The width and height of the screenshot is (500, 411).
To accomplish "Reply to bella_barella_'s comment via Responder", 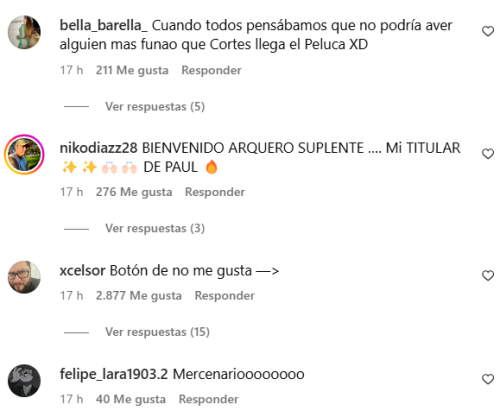I will tap(211, 70).
